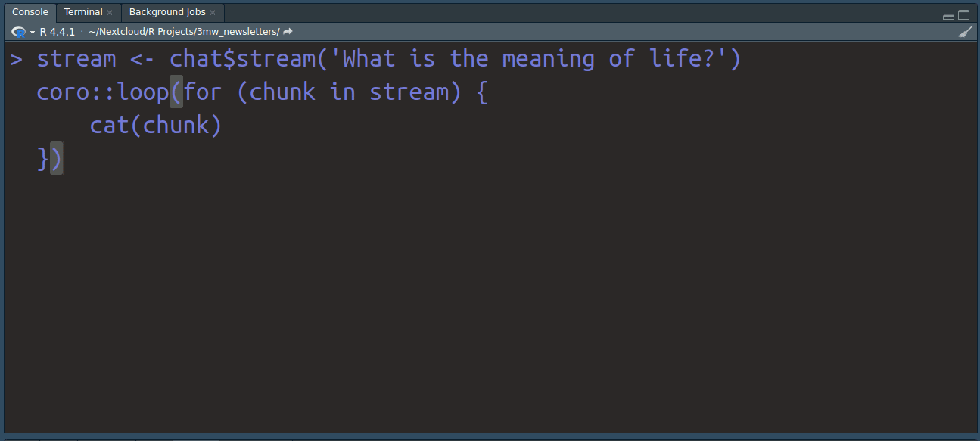Click highlighted opening parenthesis after coro::loop
Image resolution: width=980 pixels, height=441 pixels.
tap(176, 92)
